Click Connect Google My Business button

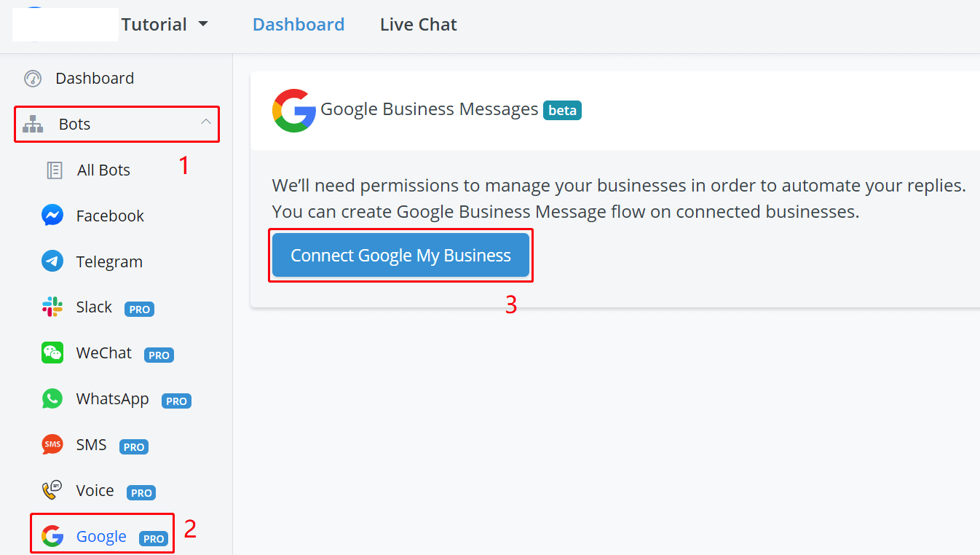pyautogui.click(x=400, y=256)
